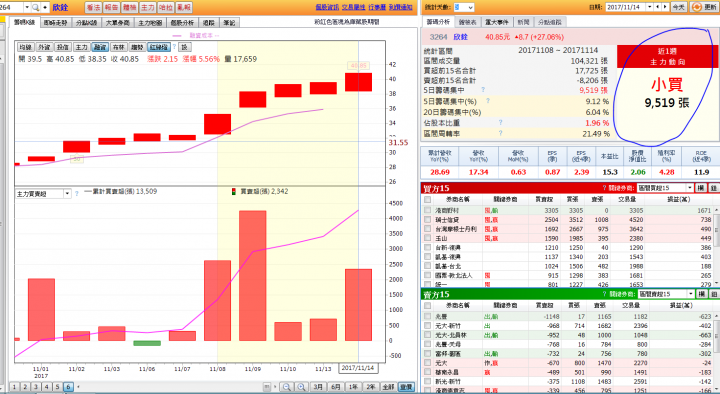Check the 瑞士信貸 row checkbox
This screenshot has width=720, height=394.
click(x=428, y=220)
